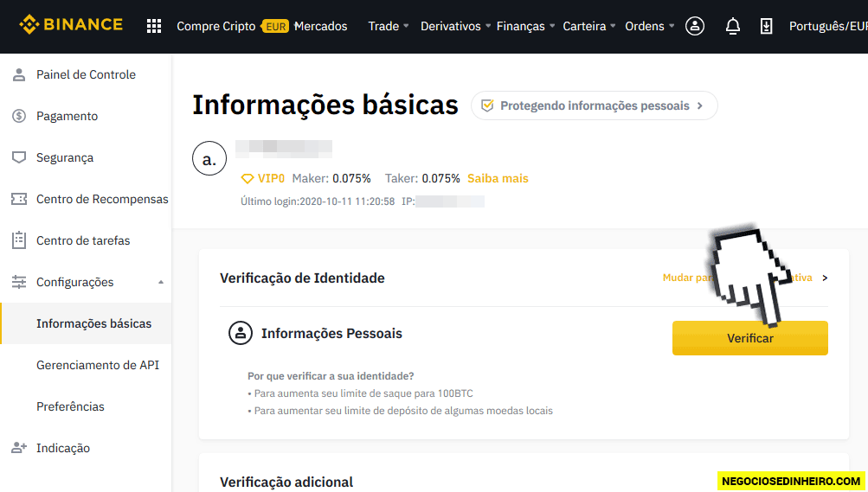Go to Centro de Recompensas sidebar item

pyautogui.click(x=86, y=199)
